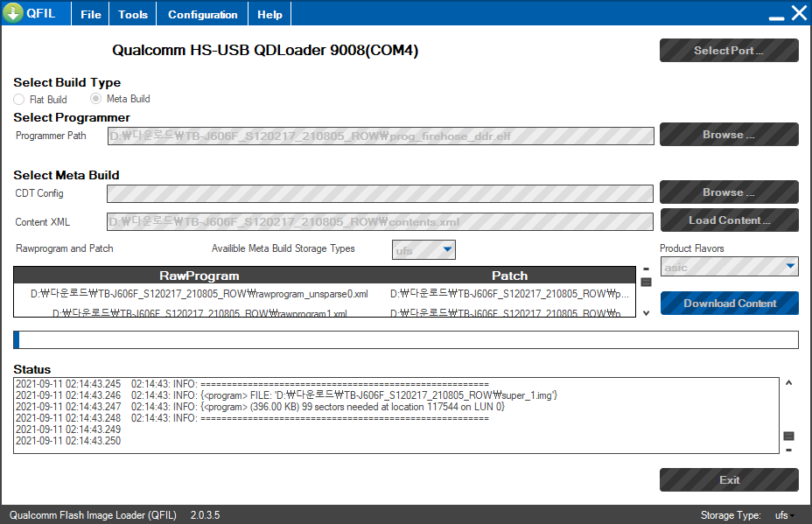The image size is (812, 524).
Task: Click the QFIL version 2.0.3.5 text
Action: point(205,515)
